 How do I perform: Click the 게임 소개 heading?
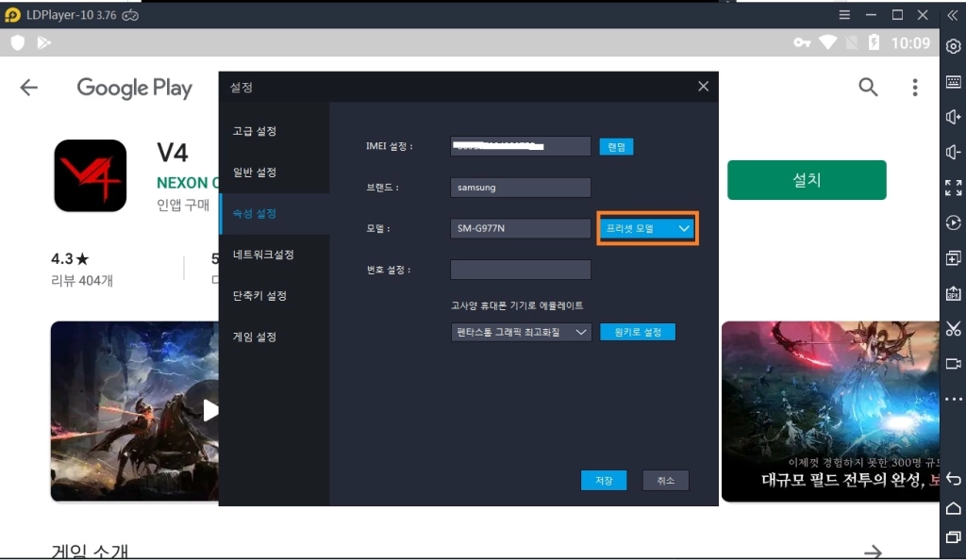[x=90, y=551]
